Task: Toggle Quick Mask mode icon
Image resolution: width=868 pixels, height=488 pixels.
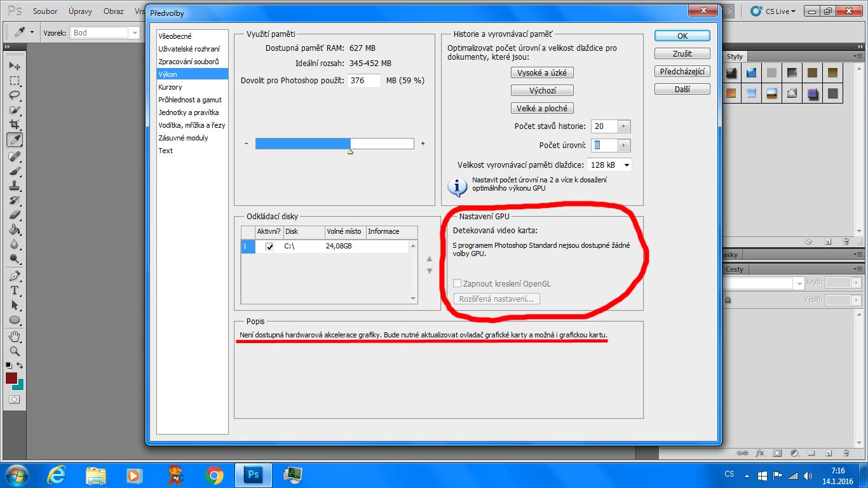Action: pos(14,400)
